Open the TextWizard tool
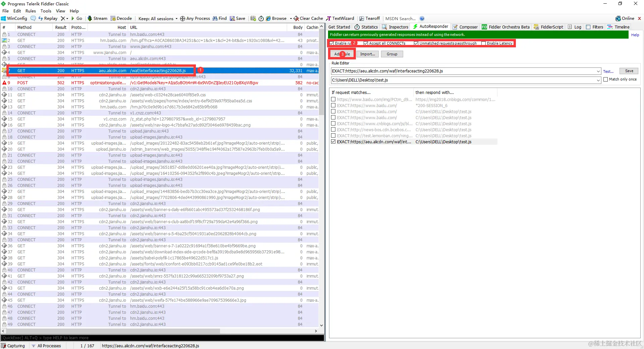Image resolution: width=644 pixels, height=349 pixels. tap(340, 18)
